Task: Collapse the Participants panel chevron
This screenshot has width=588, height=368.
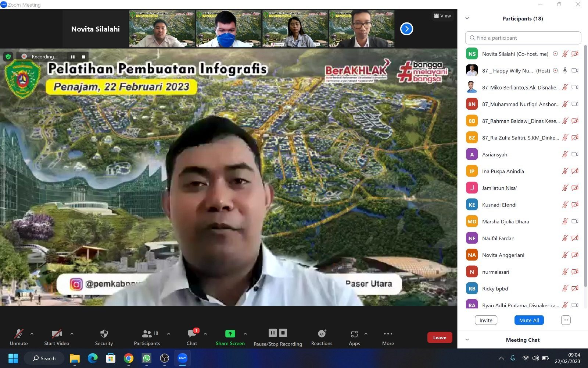Action: pos(467,18)
